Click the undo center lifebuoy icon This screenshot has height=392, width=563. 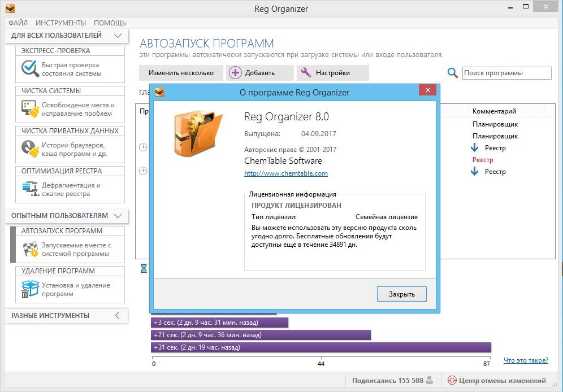click(452, 381)
